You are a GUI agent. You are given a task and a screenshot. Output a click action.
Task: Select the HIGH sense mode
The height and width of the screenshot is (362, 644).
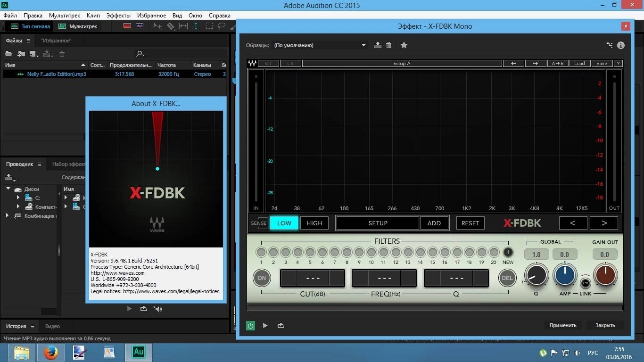pos(314,223)
